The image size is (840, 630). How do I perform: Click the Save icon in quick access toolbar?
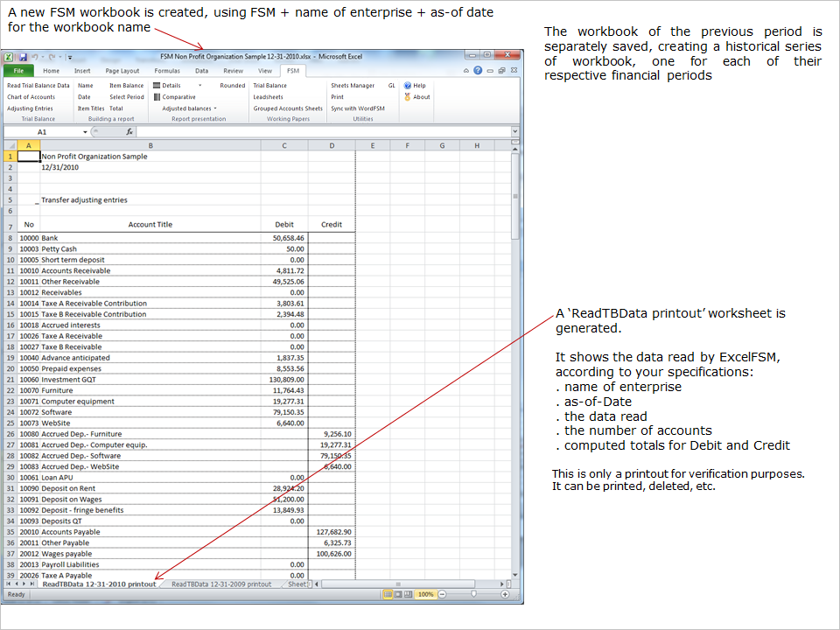tap(21, 55)
